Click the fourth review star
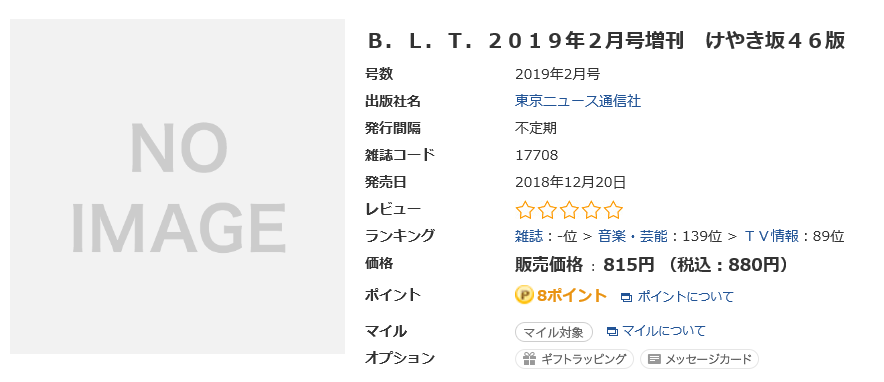The height and width of the screenshot is (382, 884). [x=591, y=210]
